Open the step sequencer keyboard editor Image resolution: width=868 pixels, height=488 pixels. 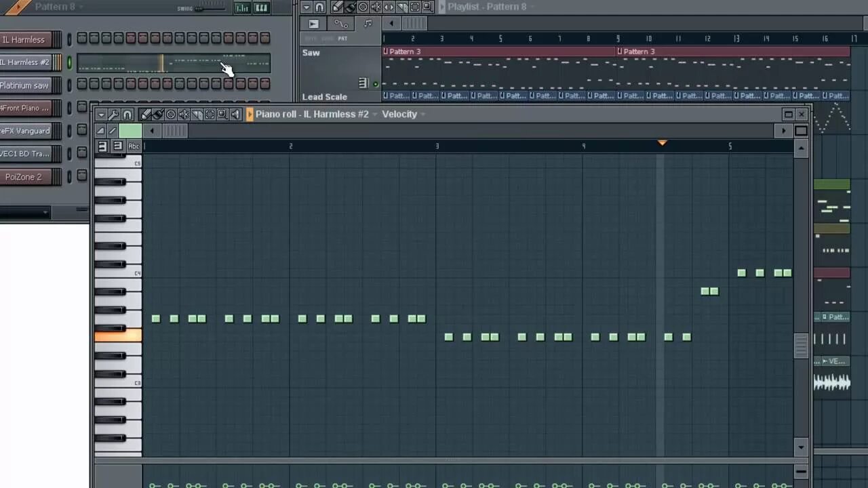pyautogui.click(x=261, y=7)
